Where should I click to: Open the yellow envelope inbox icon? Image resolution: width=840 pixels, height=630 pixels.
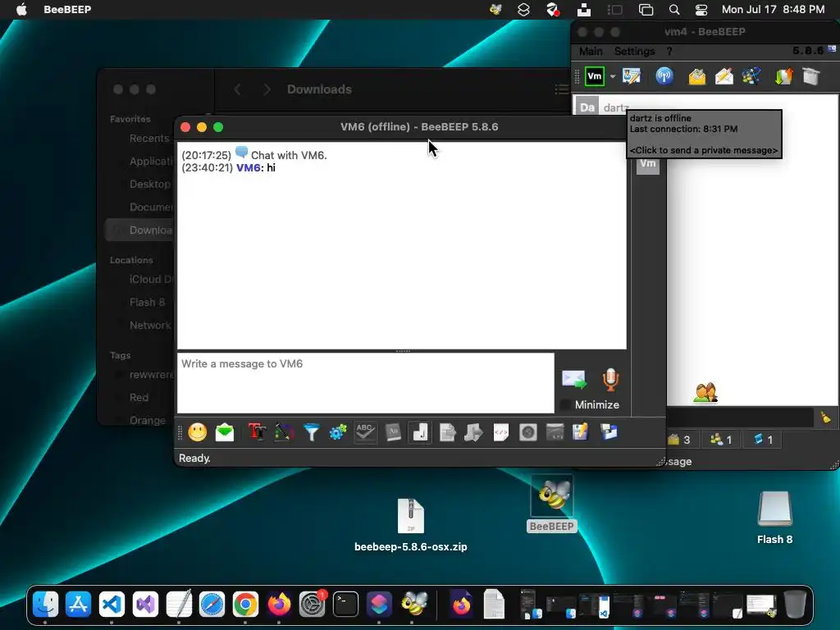pos(696,76)
